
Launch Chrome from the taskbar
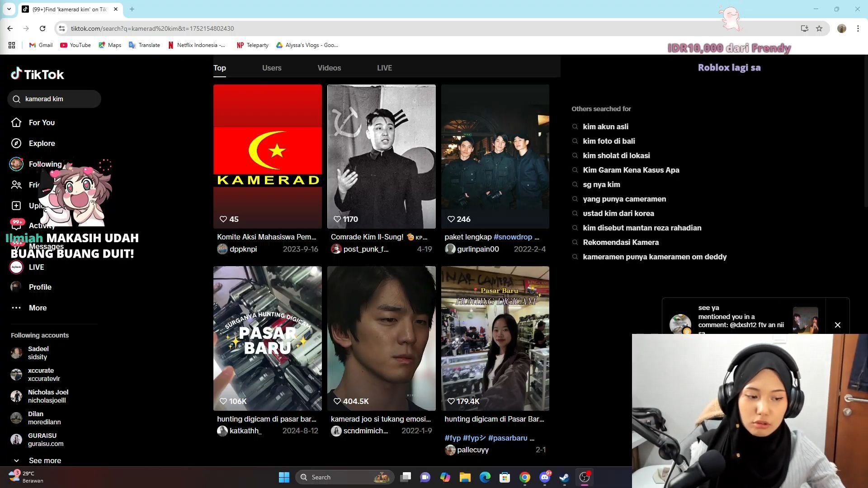coord(525,477)
